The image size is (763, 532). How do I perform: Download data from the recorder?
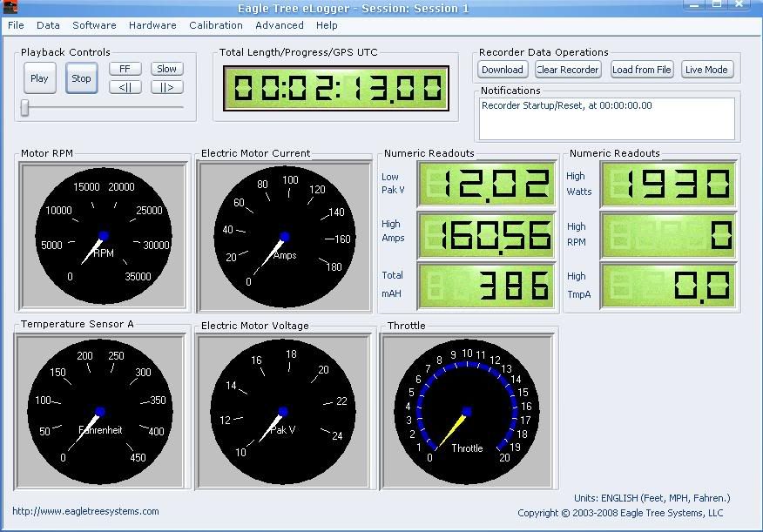[503, 70]
